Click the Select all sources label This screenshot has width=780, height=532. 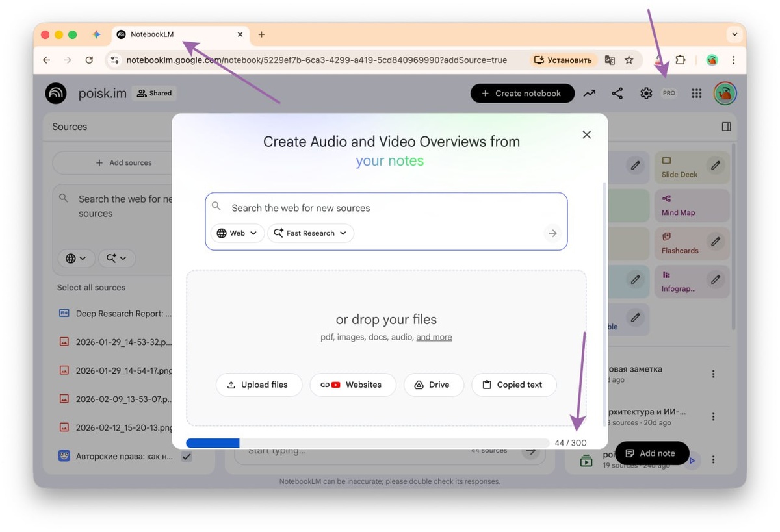(x=91, y=287)
